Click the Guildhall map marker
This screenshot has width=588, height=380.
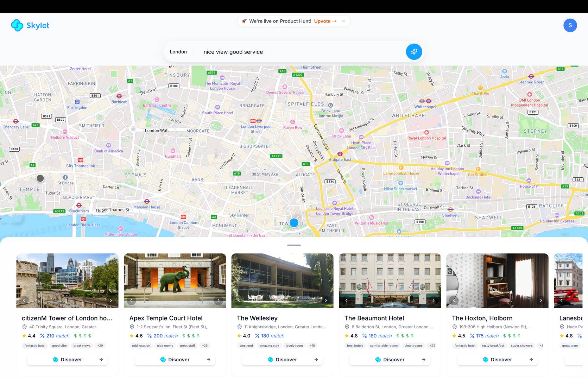[173, 151]
